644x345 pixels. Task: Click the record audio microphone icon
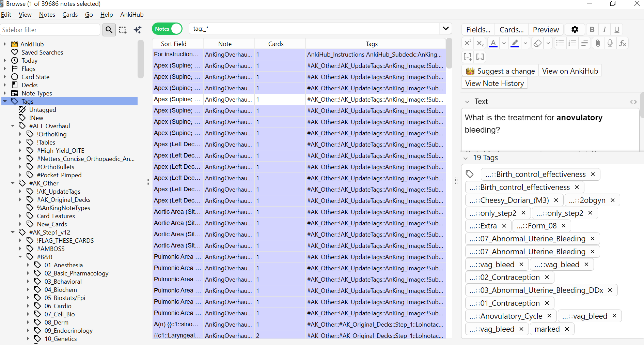click(x=610, y=43)
